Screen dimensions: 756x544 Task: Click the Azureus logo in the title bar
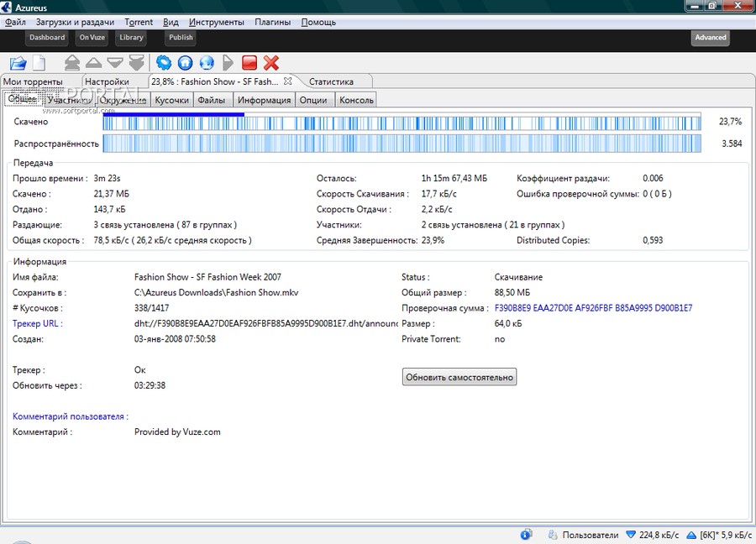click(6, 8)
